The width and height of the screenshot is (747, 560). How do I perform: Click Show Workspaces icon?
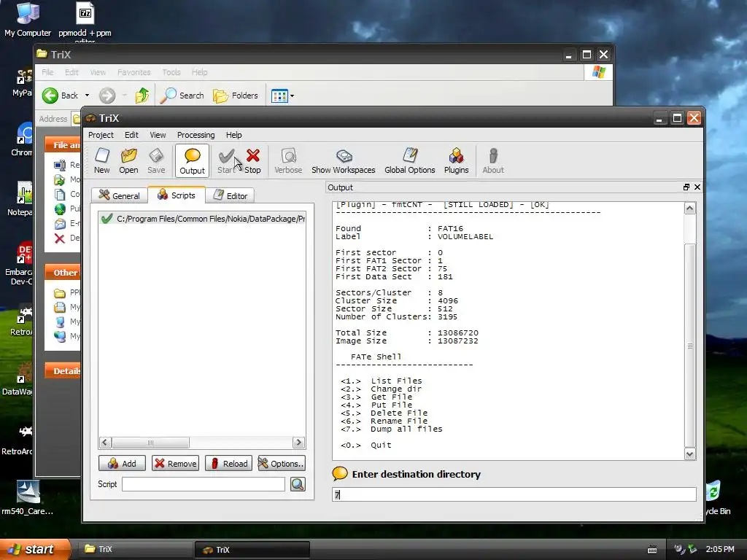(x=344, y=161)
